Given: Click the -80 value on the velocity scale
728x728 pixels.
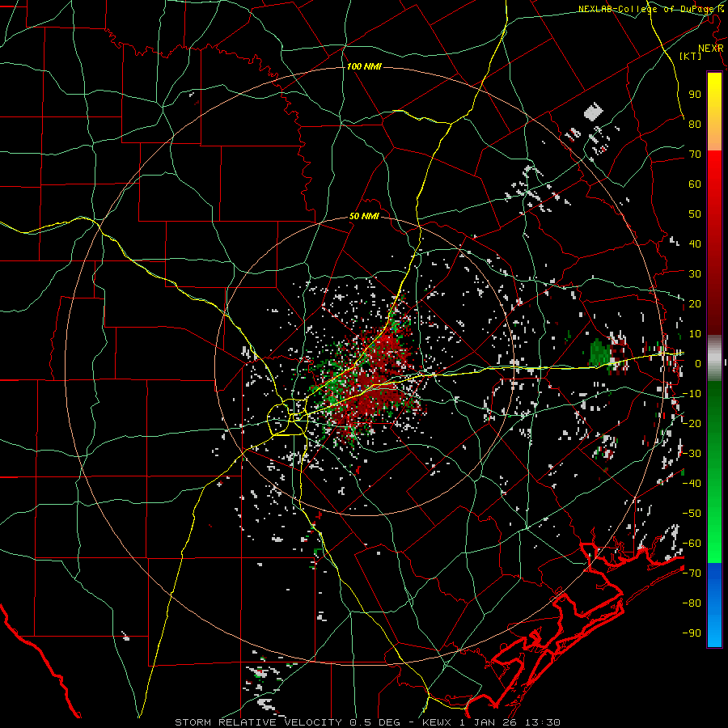Looking at the screenshot, I should click(x=692, y=603).
